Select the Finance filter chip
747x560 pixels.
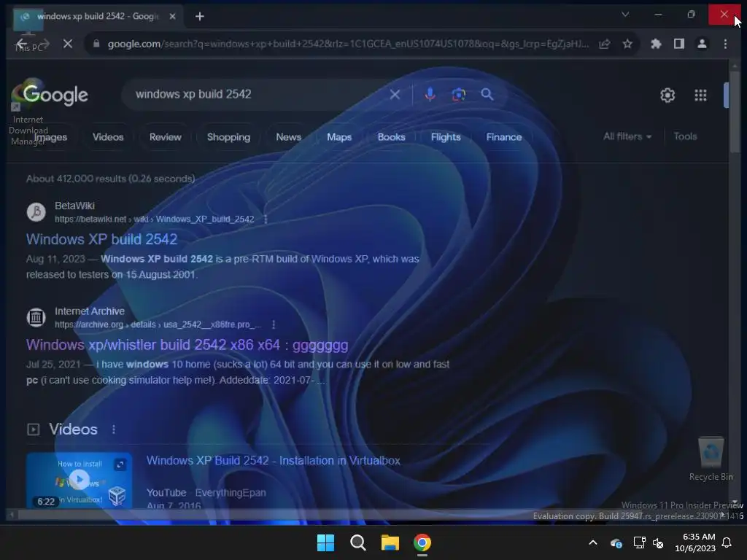point(504,137)
